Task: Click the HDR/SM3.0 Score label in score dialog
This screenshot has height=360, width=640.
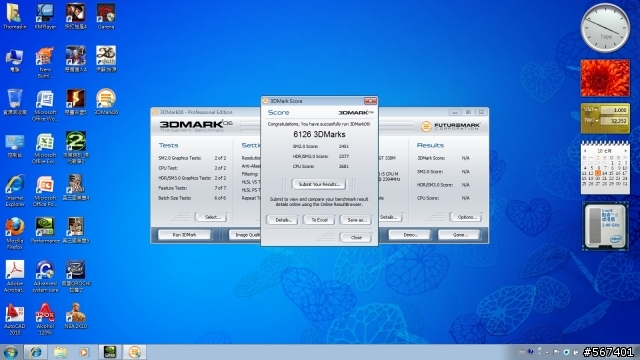Action: (310, 156)
